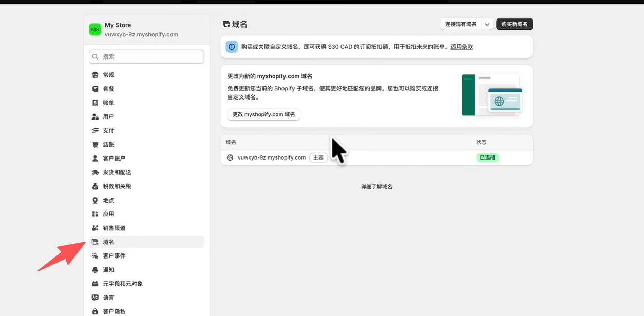Screen dimensions: 644x316
Task: Open 客户事件 settings
Action: tap(146, 255)
